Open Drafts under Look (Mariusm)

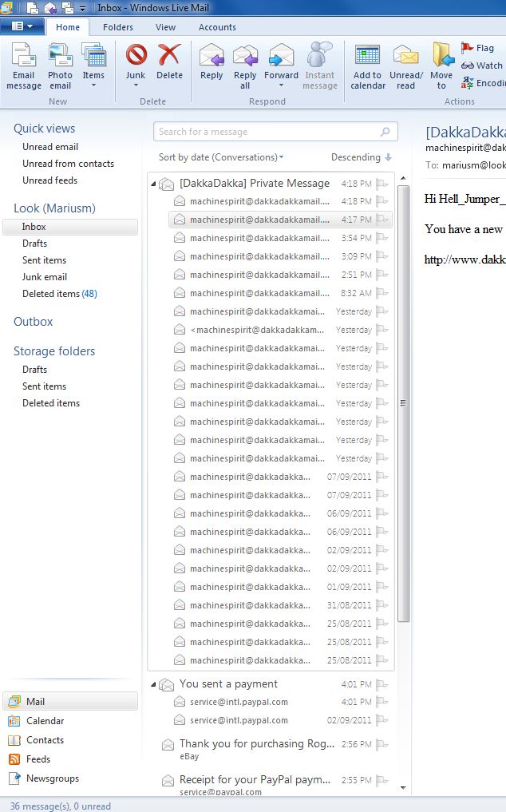[34, 244]
